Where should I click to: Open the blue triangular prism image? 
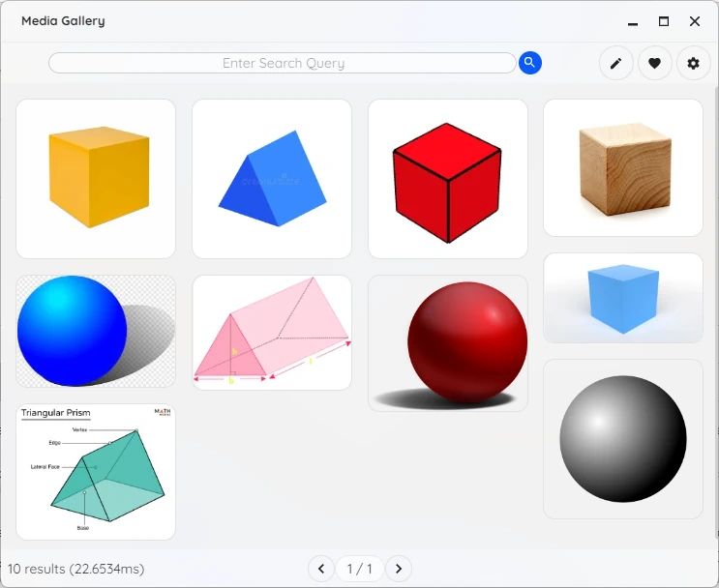271,178
